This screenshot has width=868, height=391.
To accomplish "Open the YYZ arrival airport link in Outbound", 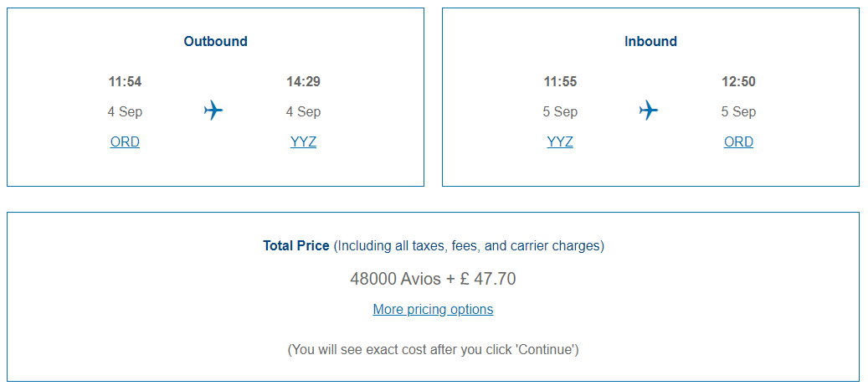I will 303,142.
